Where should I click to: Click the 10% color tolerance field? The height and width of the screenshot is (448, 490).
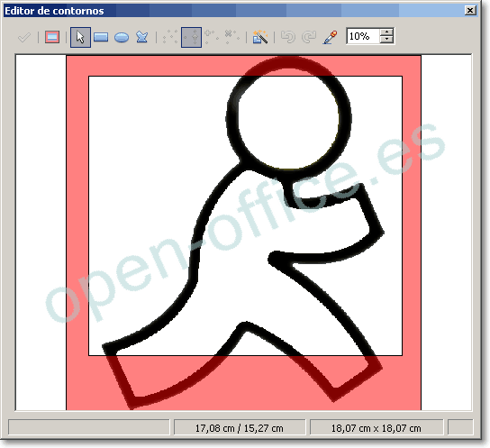pyautogui.click(x=363, y=36)
